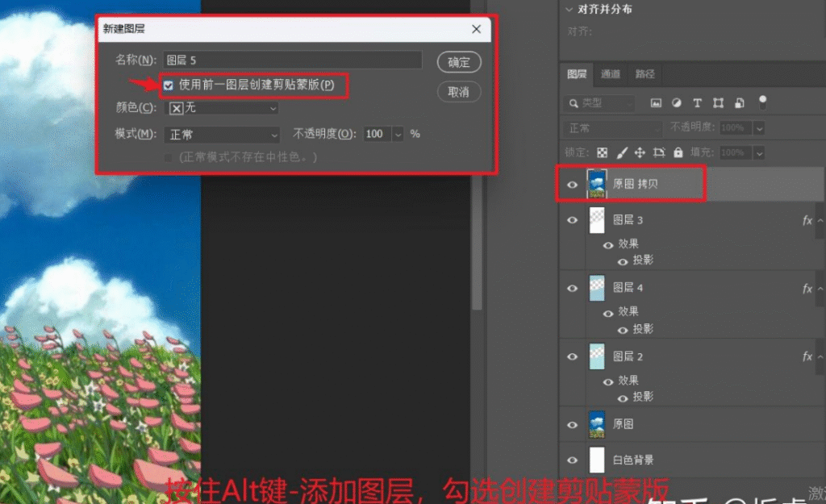This screenshot has height=504, width=826.
Task: Select 图层 2 layer thumbnail
Action: [x=597, y=356]
